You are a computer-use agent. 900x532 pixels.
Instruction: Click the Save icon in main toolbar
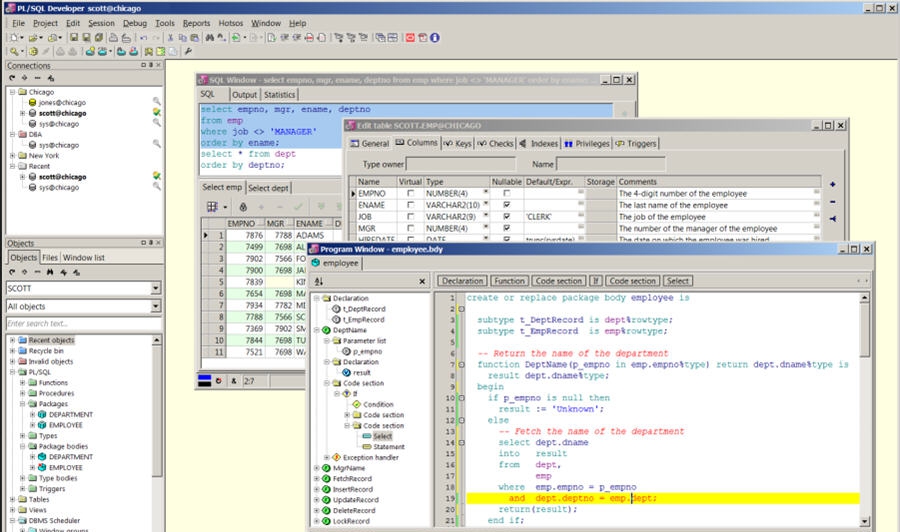(x=72, y=38)
